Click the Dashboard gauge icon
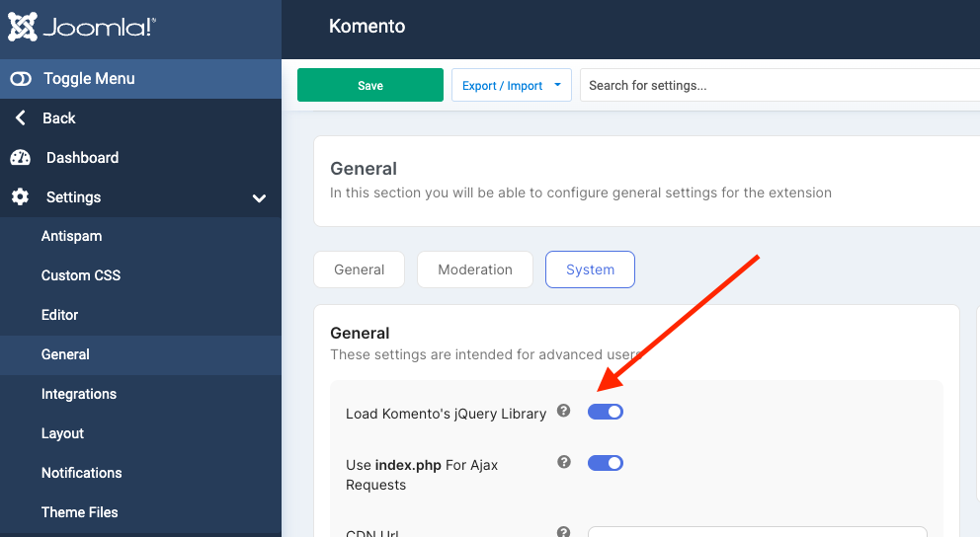 (x=21, y=158)
